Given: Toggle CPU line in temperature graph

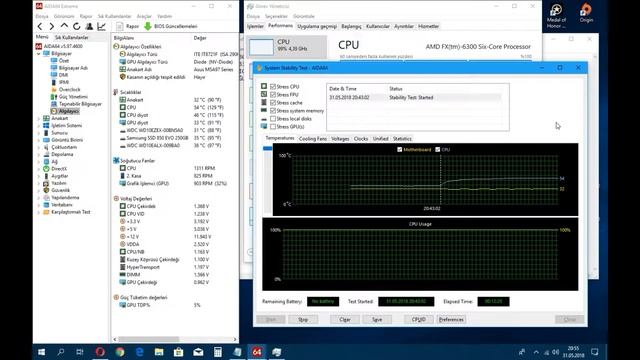Looking at the screenshot, I should coord(438,150).
